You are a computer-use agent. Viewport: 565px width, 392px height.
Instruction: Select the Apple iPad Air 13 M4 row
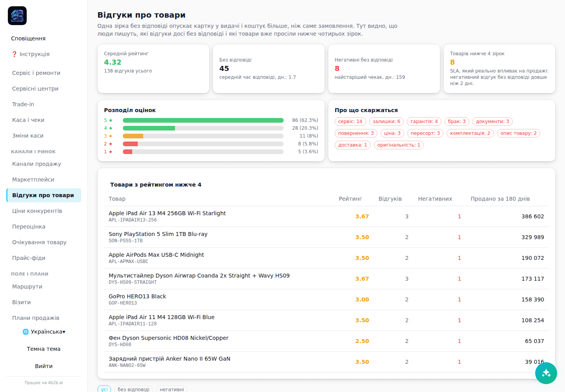(x=326, y=216)
